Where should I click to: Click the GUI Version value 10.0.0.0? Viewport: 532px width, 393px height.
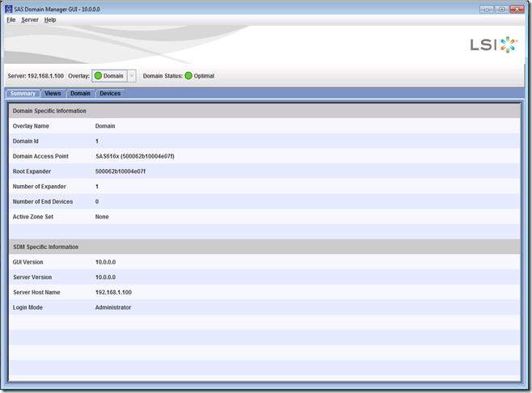(x=105, y=262)
